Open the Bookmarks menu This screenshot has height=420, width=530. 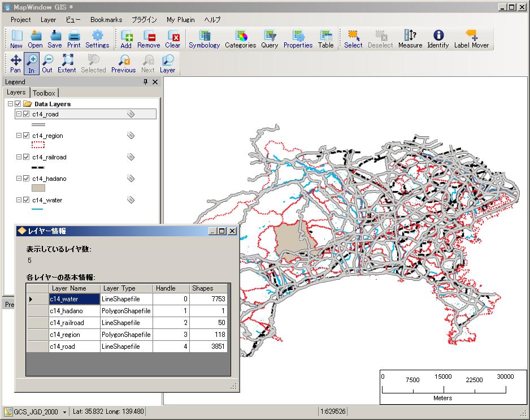tap(106, 19)
